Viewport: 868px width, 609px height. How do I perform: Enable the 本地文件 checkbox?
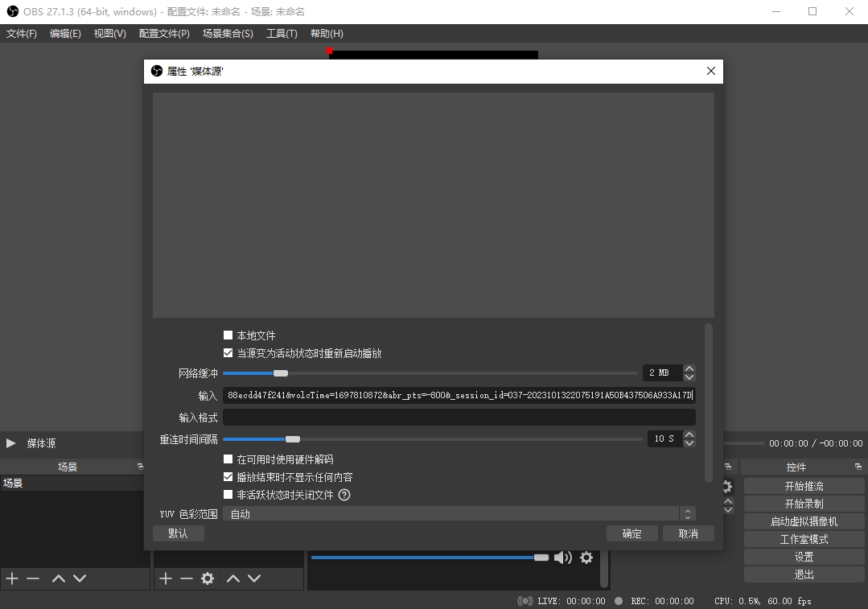tap(228, 335)
